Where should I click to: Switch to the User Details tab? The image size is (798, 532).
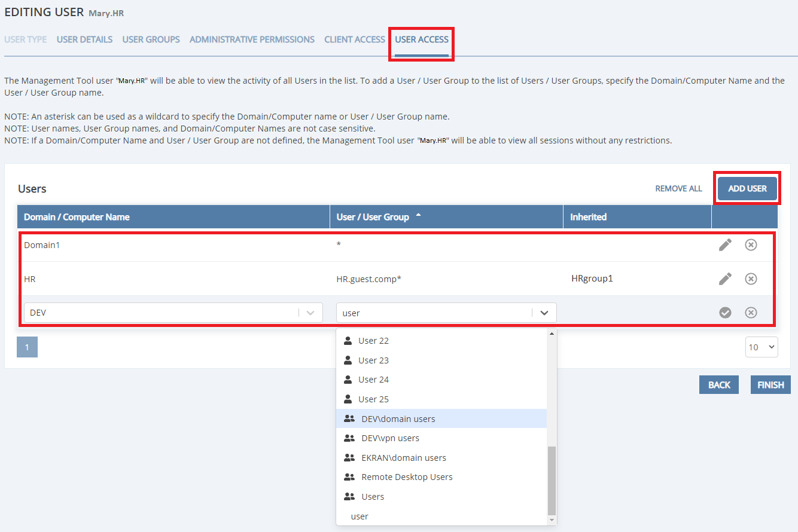tap(84, 39)
